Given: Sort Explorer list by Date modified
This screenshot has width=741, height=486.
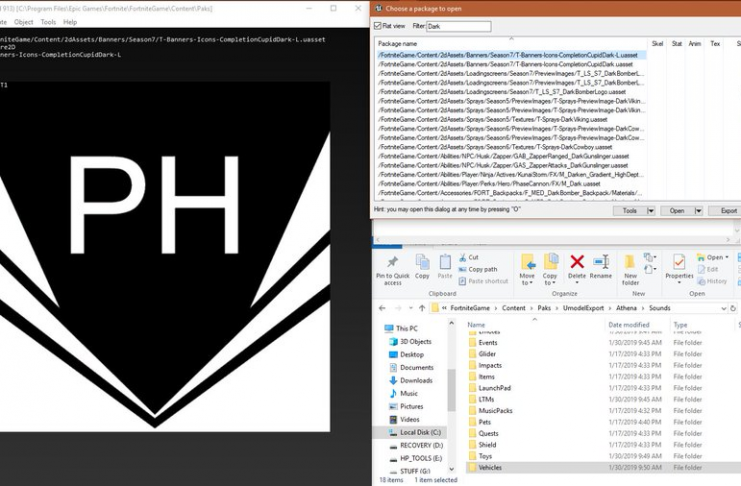Looking at the screenshot, I should coord(629,325).
